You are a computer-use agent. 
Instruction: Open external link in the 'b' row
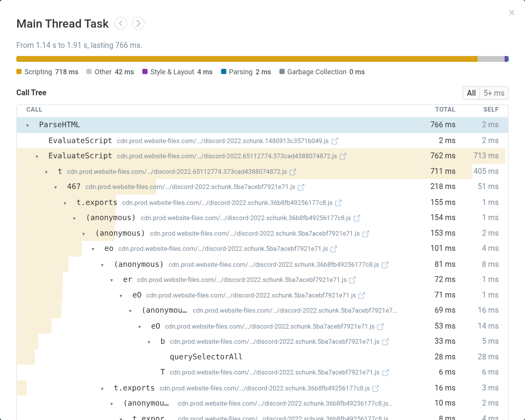tap(385, 342)
